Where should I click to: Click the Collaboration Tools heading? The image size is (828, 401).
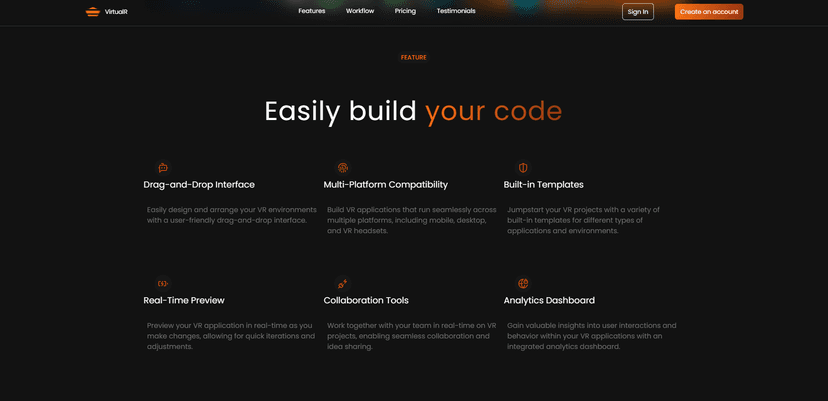tap(366, 300)
